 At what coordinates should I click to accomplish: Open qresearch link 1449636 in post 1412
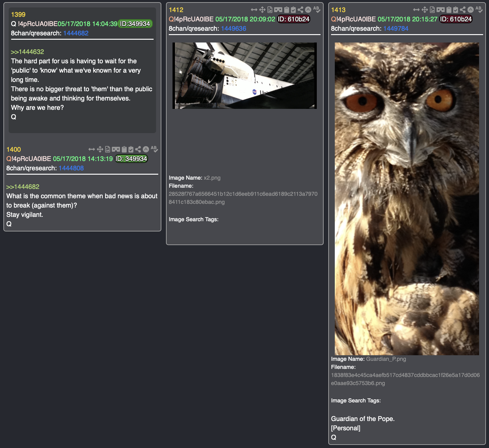tap(234, 29)
